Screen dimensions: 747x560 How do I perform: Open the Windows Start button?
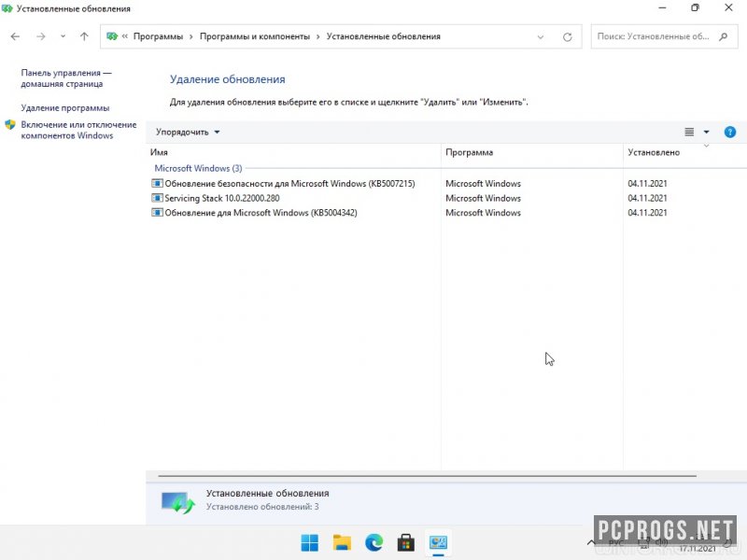click(310, 542)
